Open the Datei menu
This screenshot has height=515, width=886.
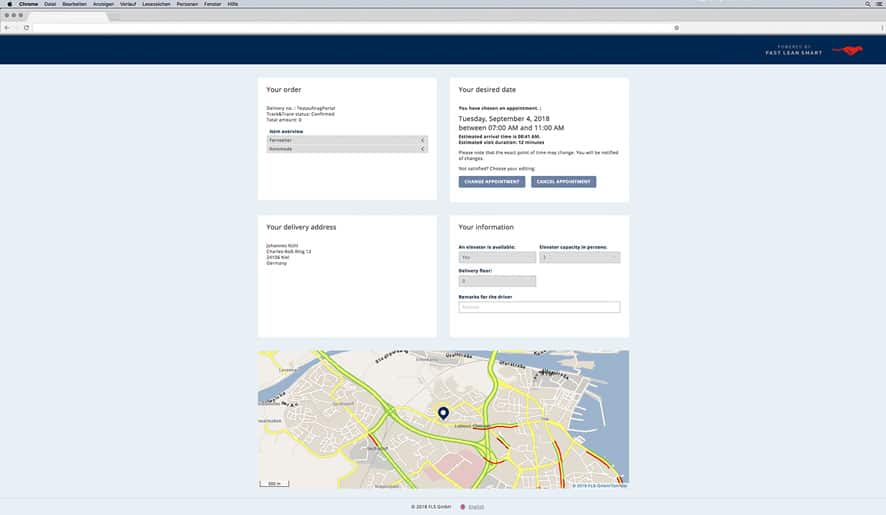pos(50,4)
